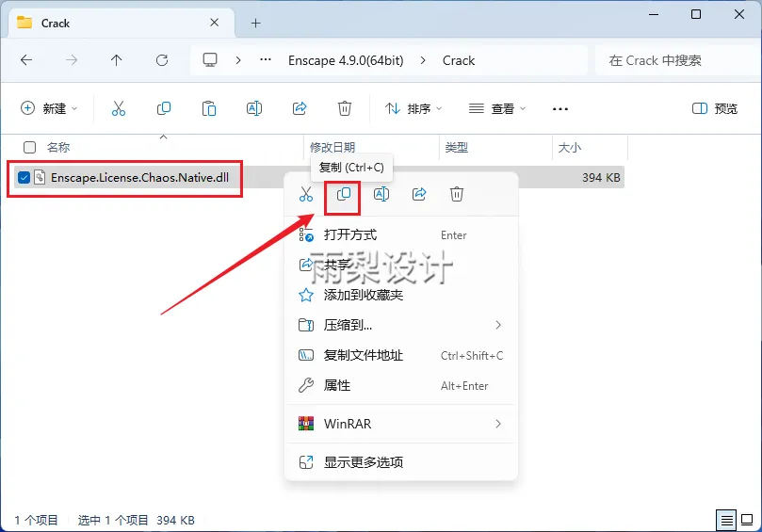The width and height of the screenshot is (762, 532).
Task: Sort by the 修改日期 column header
Action: pyautogui.click(x=332, y=147)
